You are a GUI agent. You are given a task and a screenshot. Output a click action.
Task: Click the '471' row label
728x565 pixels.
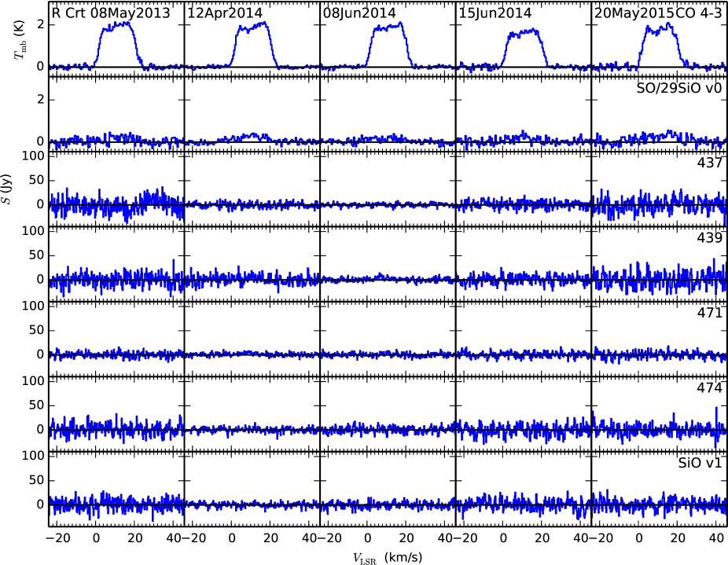[x=709, y=313]
